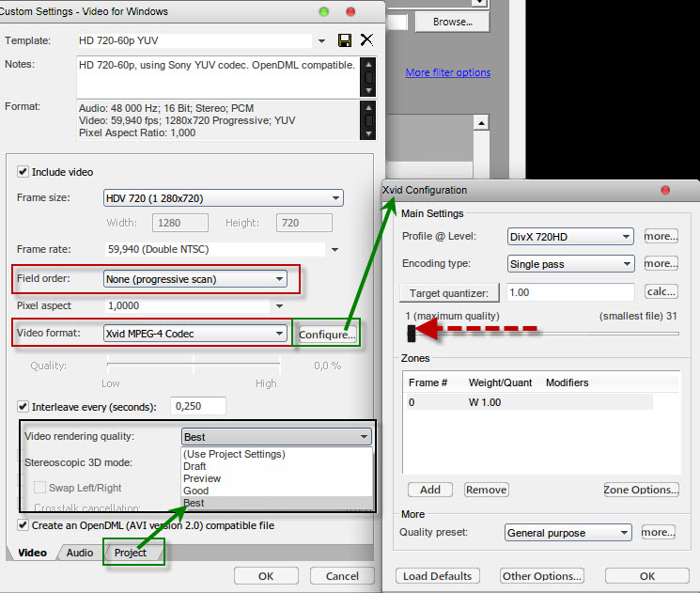
Task: Switch to the Audio tab
Action: (80, 553)
